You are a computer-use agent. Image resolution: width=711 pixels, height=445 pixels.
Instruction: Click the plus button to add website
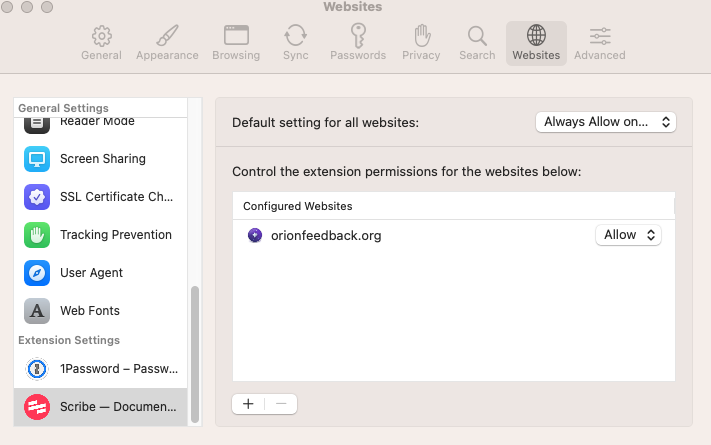pos(248,404)
